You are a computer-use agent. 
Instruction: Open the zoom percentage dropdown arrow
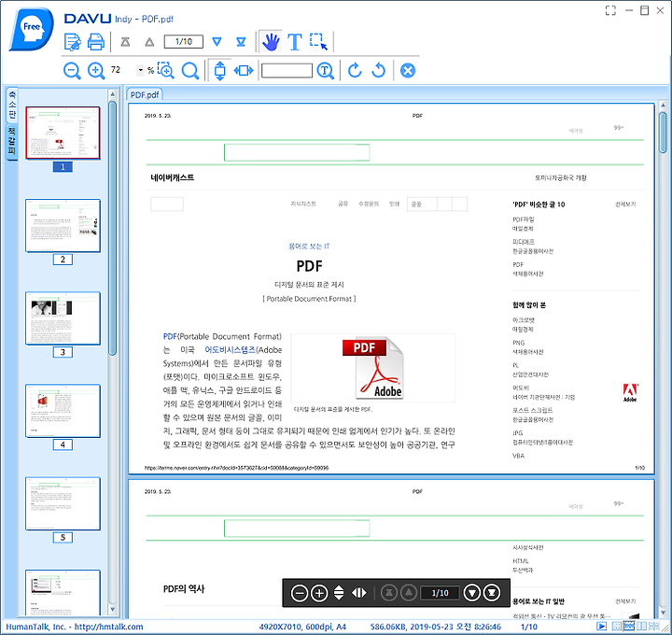[140, 70]
